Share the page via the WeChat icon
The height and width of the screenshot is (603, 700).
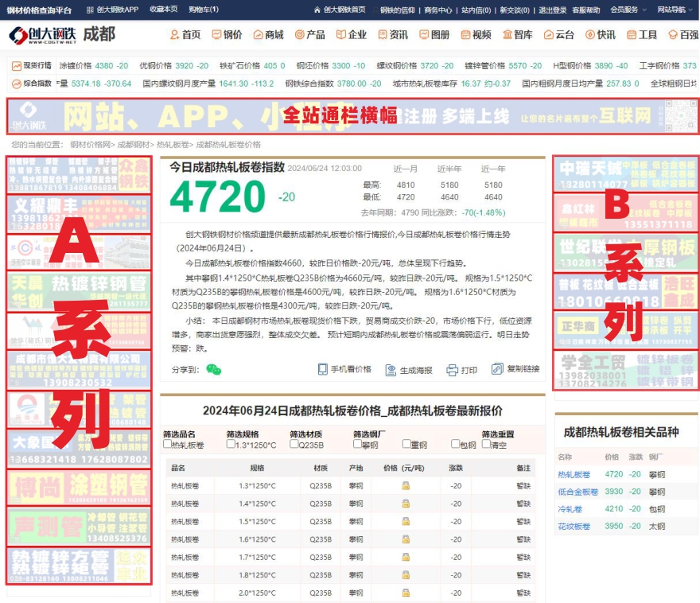coord(213,369)
